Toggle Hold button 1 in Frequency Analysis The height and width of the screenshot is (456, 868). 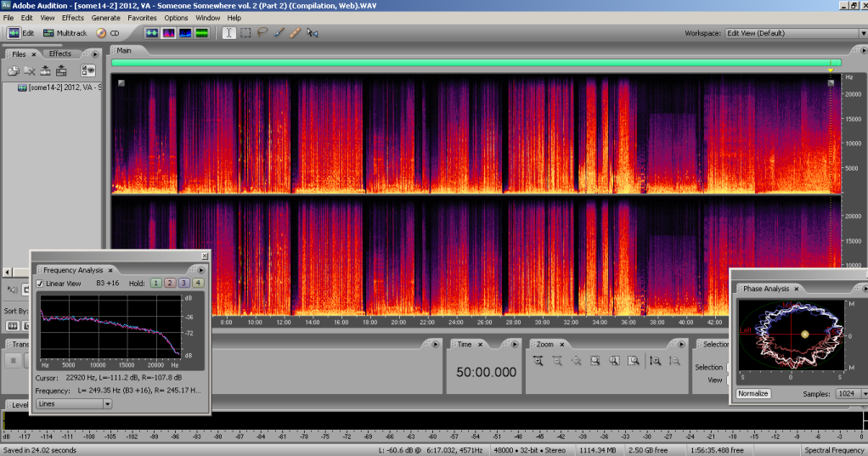156,283
